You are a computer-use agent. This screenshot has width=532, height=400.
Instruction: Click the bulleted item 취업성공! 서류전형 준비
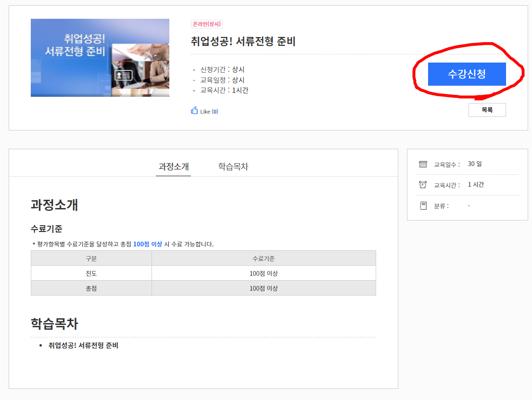(83, 346)
